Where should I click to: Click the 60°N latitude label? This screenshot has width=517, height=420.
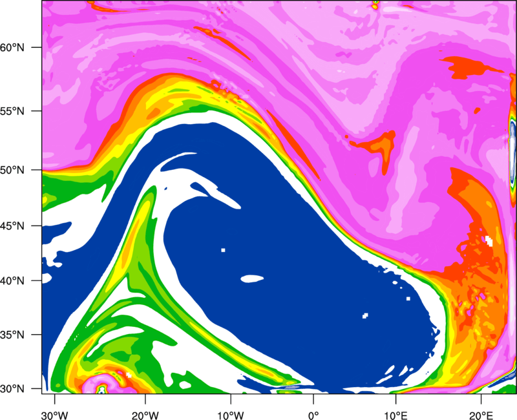(12, 47)
